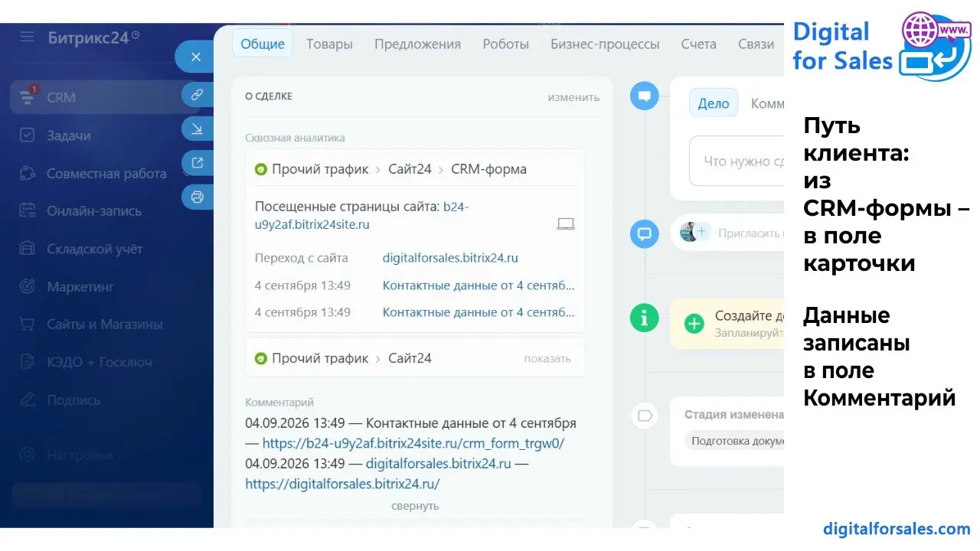The width and height of the screenshot is (980, 551).
Task: Open the Bitrix24 hamburger menu
Action: click(28, 36)
